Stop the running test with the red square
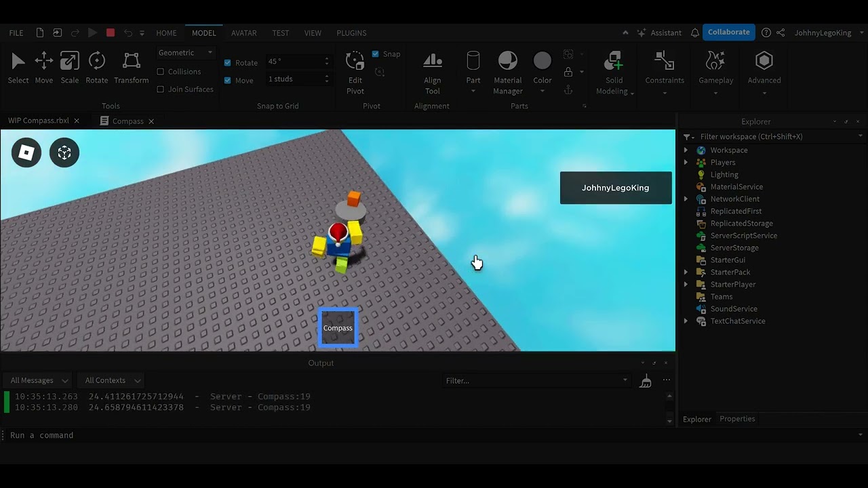 111,33
